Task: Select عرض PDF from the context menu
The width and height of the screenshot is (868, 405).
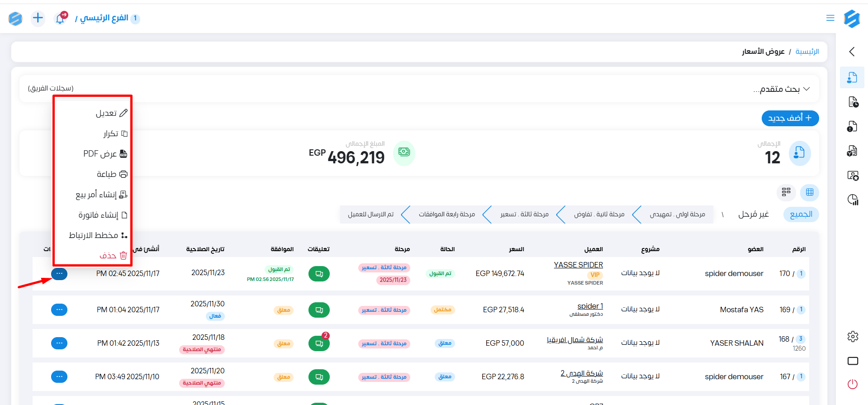Action: (105, 154)
